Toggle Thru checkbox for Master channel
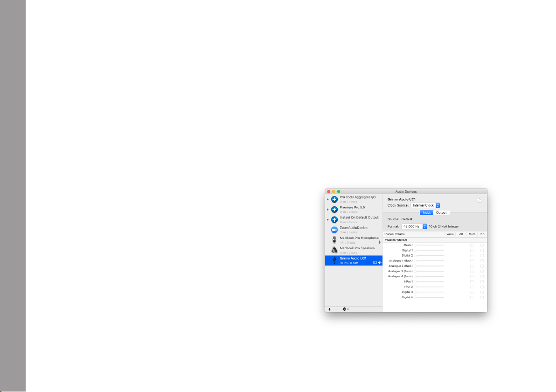 tap(482, 245)
